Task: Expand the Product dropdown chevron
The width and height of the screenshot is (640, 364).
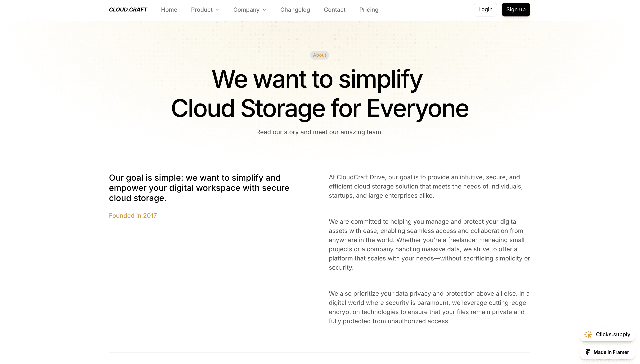Action: click(x=217, y=10)
